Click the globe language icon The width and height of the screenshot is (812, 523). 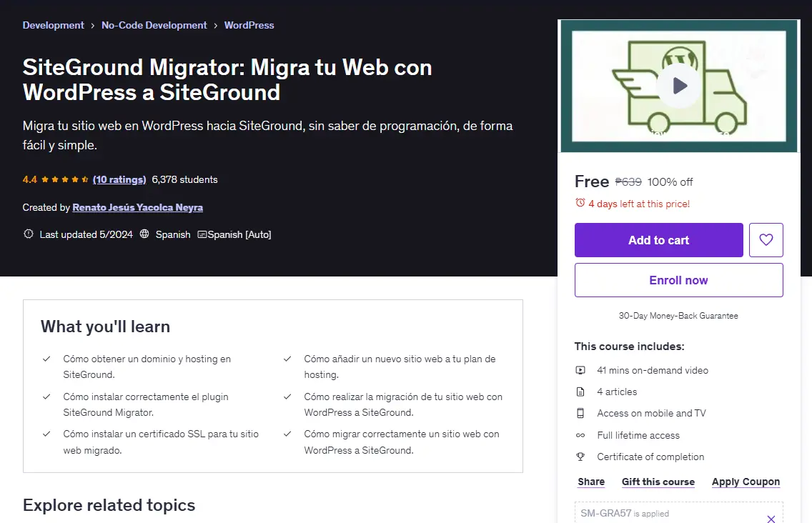pyautogui.click(x=144, y=234)
